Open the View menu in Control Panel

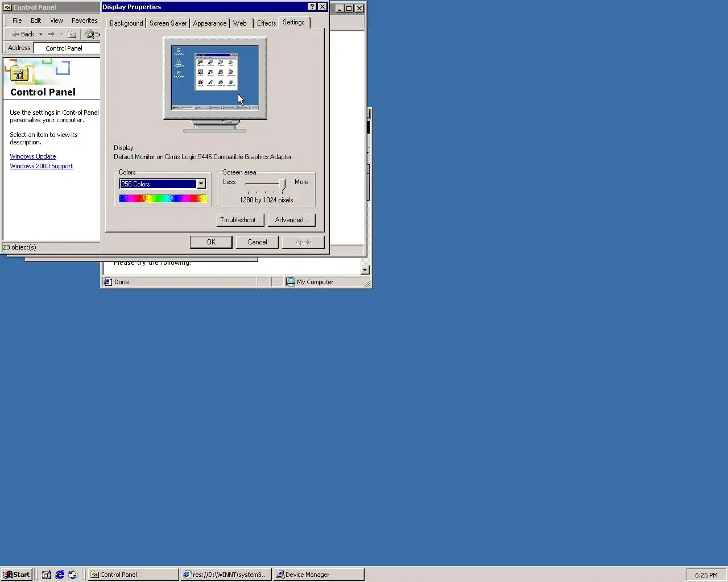tap(56, 20)
